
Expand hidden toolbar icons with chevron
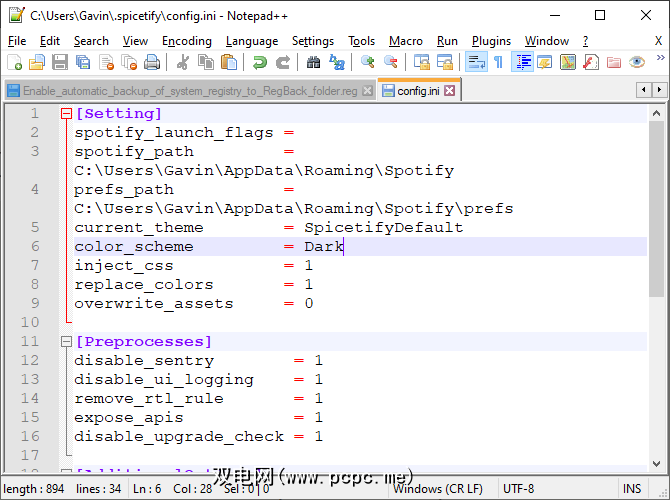659,63
